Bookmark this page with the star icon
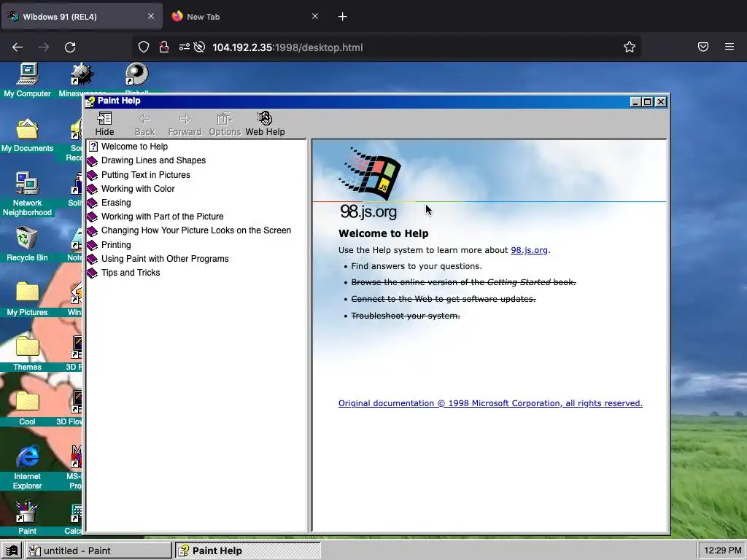This screenshot has width=747, height=560. [630, 47]
